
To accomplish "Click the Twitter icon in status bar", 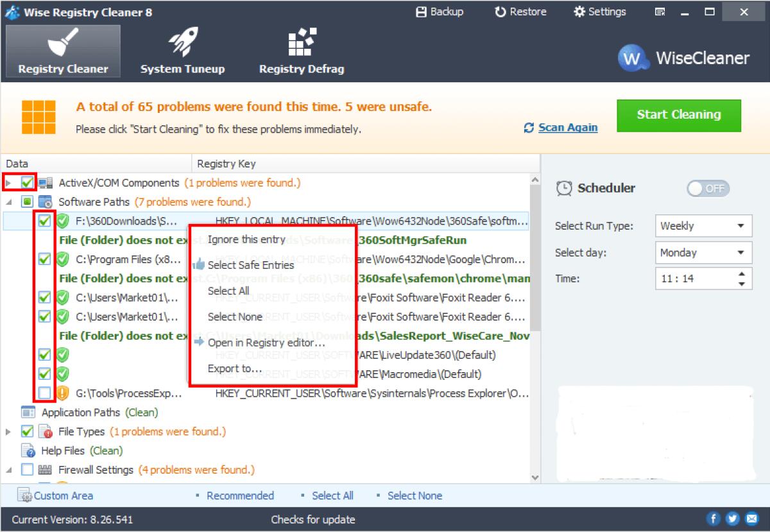I will coord(732,518).
